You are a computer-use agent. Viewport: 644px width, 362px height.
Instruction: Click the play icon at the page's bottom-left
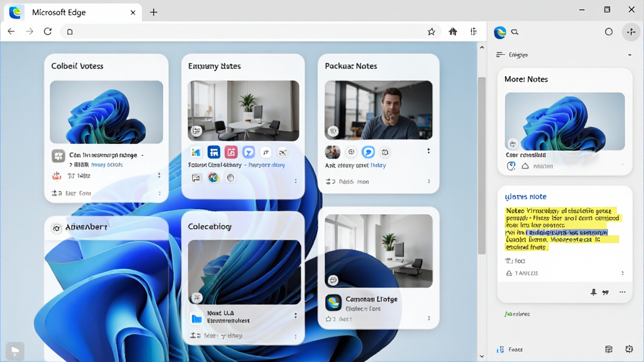tap(15, 351)
